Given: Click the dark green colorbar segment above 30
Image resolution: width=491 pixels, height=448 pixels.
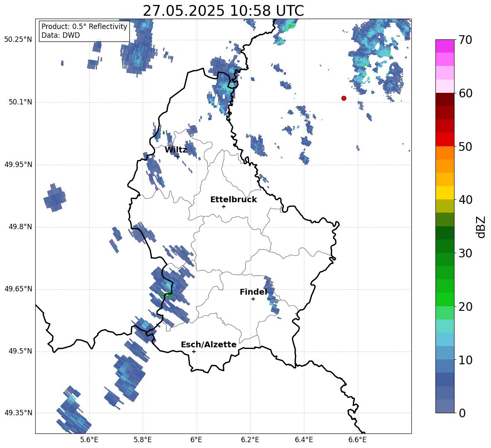Looking at the screenshot, I should (x=445, y=246).
